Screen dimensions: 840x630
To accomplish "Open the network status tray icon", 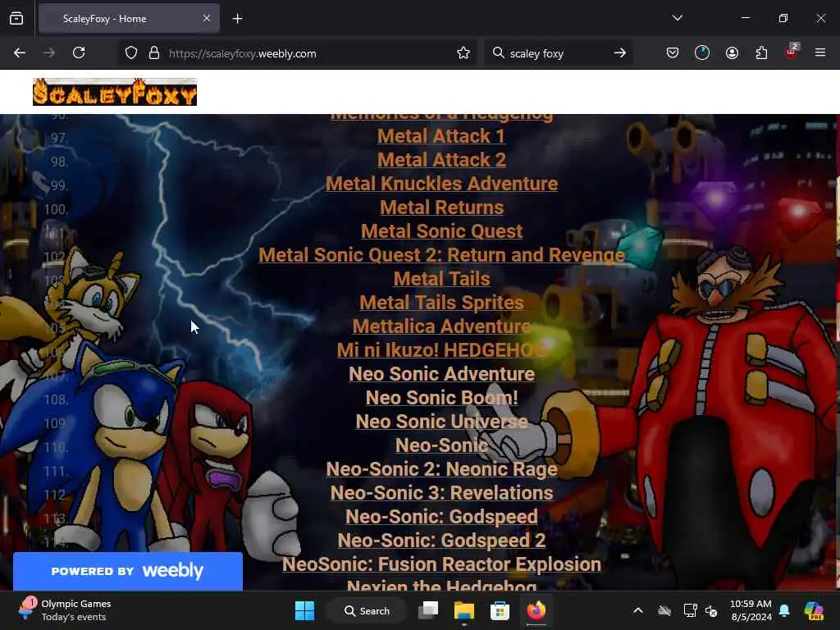I will [x=690, y=610].
